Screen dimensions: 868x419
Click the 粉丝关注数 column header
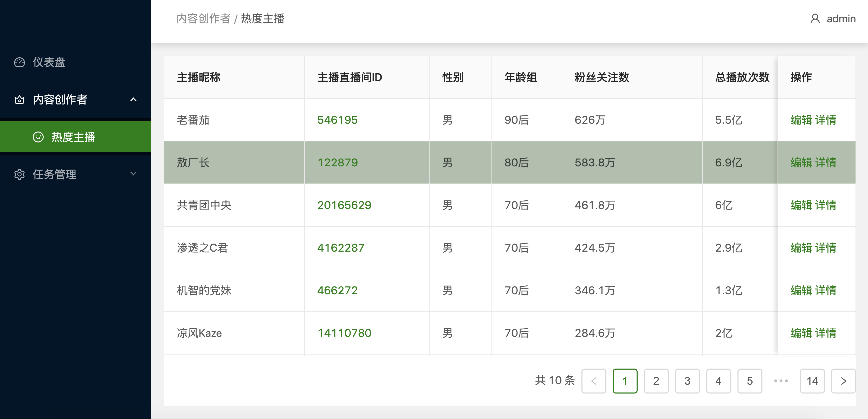coord(602,77)
